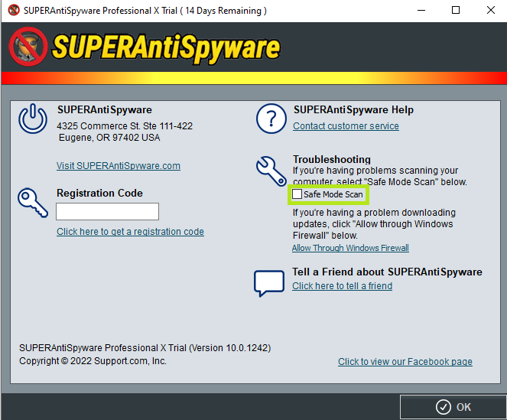Close the SUPERAntiSpyware window
This screenshot has height=420, width=507.
[490, 11]
